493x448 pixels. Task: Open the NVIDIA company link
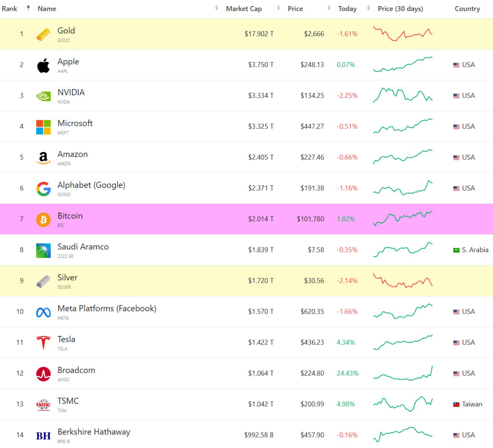tap(71, 92)
